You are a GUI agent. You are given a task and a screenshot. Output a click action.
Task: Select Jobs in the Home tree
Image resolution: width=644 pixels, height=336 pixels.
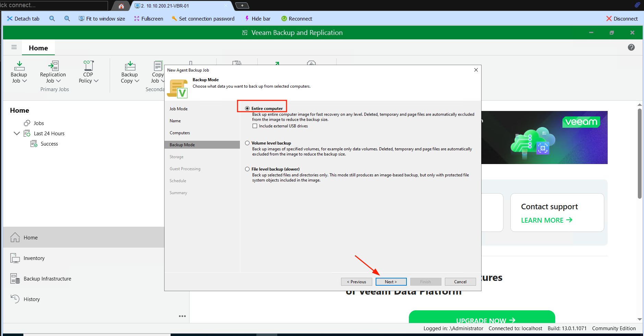pyautogui.click(x=39, y=123)
